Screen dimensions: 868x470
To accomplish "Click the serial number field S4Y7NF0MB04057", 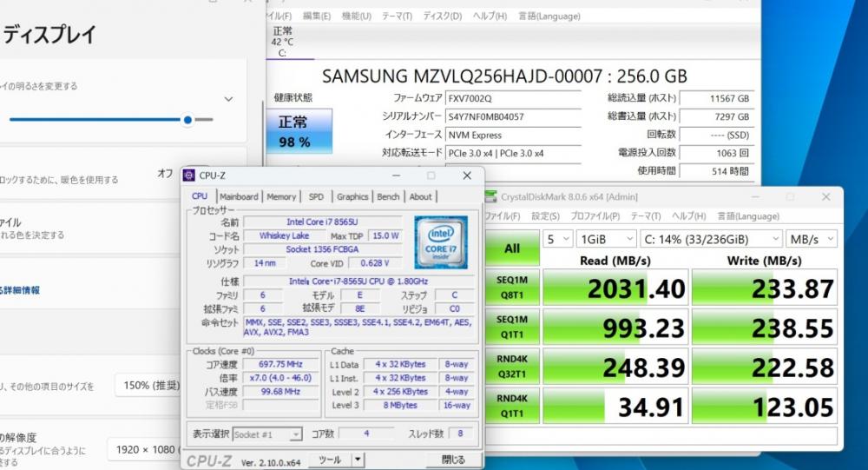I will (x=513, y=116).
